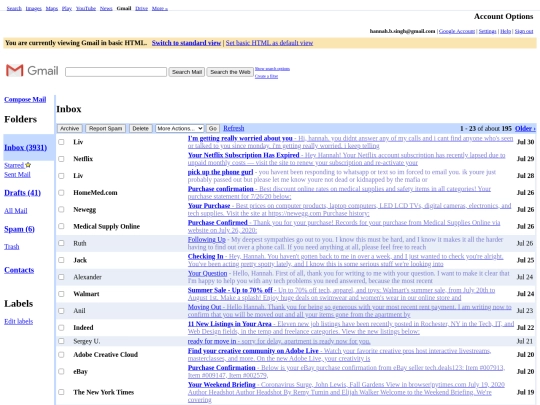Select the Adobe Creative Cloud email checkbox

coord(61,354)
